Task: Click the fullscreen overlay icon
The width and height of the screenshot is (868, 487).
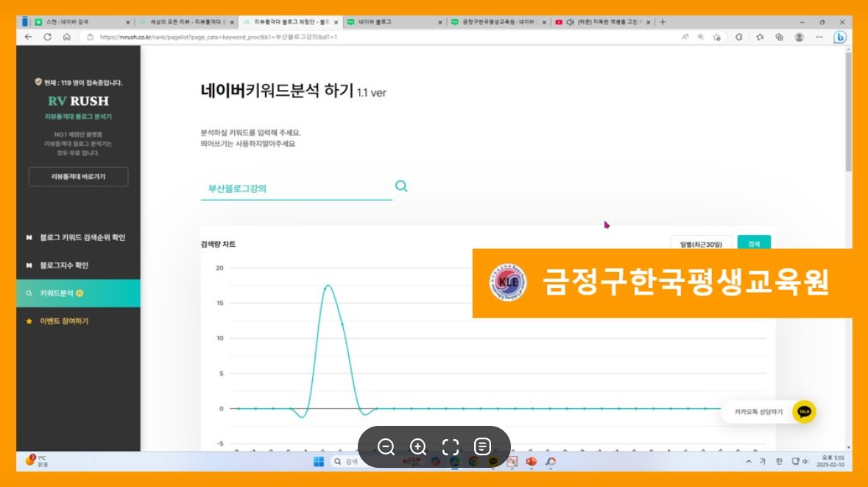Action: tap(451, 446)
